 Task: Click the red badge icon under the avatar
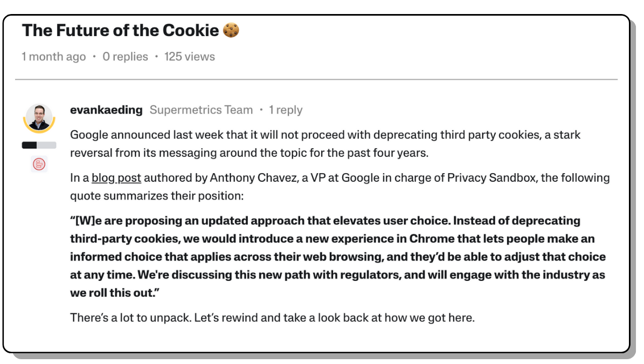(x=39, y=164)
